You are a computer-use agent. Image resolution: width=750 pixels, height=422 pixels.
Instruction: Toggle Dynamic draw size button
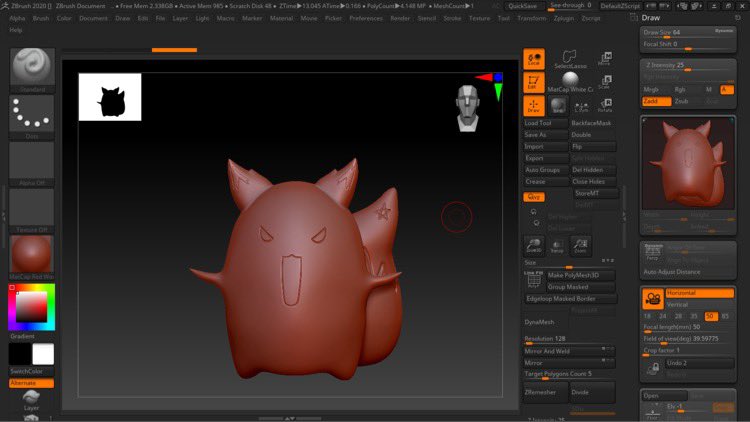[x=724, y=31]
